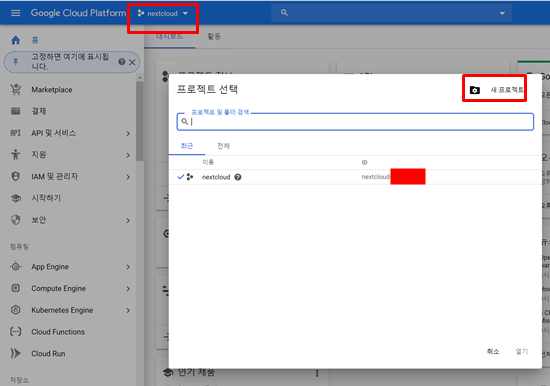Image resolution: width=550 pixels, height=386 pixels.
Task: Click the new project folder icon
Action: (475, 90)
